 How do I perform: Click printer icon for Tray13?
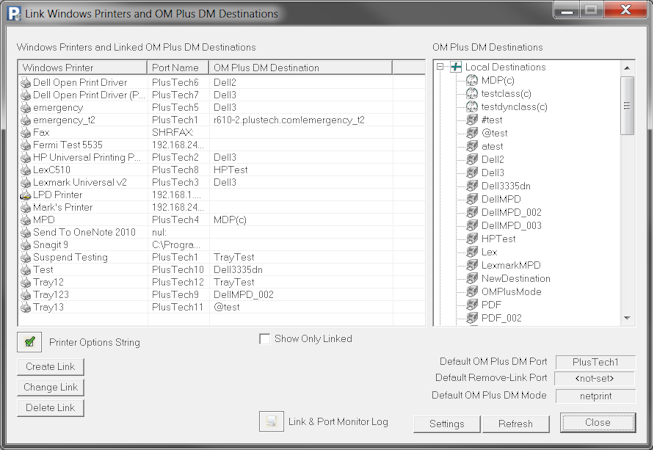click(x=26, y=307)
